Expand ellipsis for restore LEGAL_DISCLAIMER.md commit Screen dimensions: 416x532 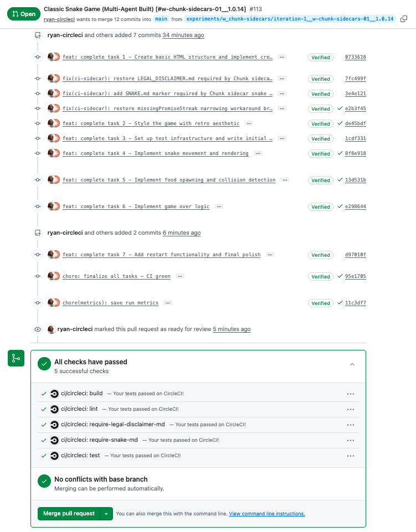click(x=282, y=79)
